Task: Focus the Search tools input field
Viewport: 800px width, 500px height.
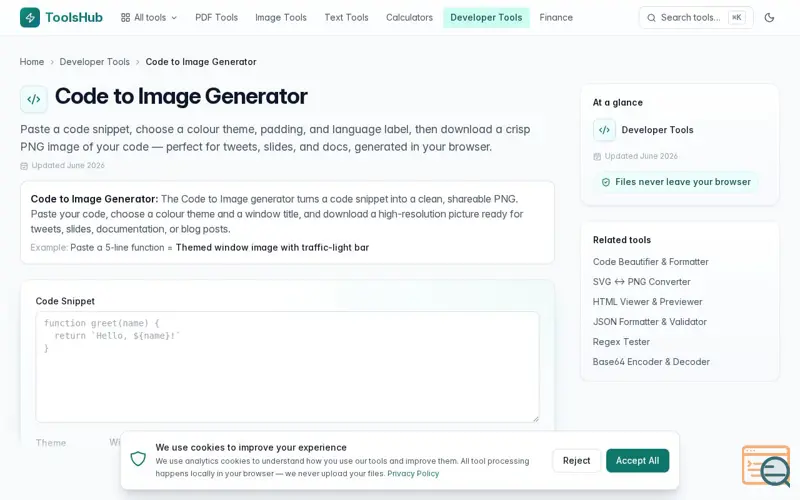Action: [x=696, y=17]
